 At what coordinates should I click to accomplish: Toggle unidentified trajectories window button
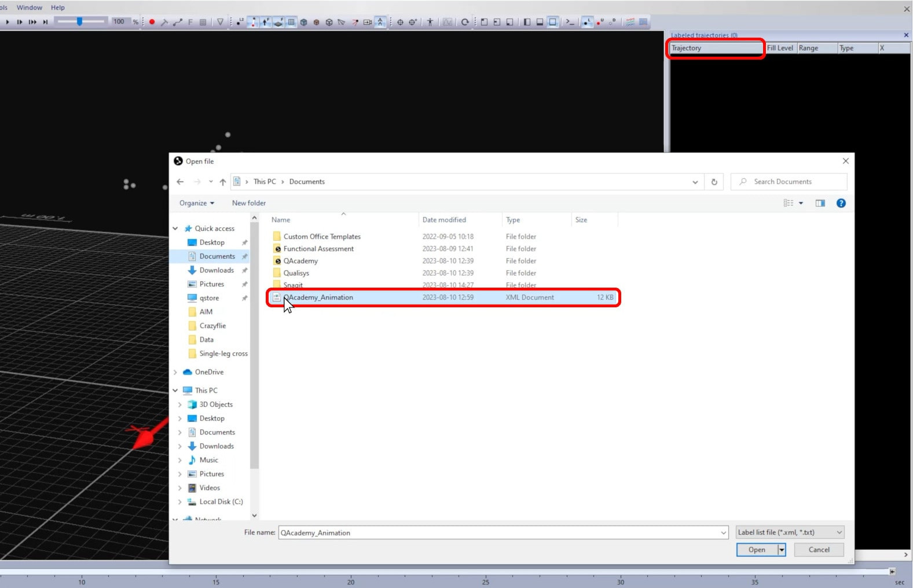coord(600,22)
